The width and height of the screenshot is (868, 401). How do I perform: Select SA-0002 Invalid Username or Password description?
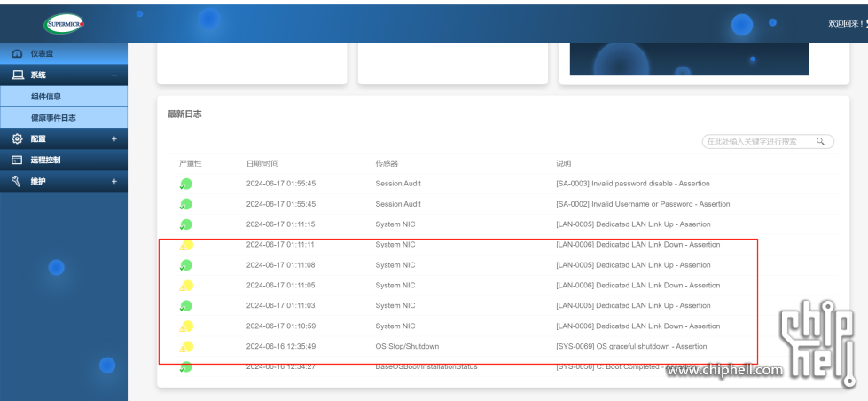[x=643, y=204]
